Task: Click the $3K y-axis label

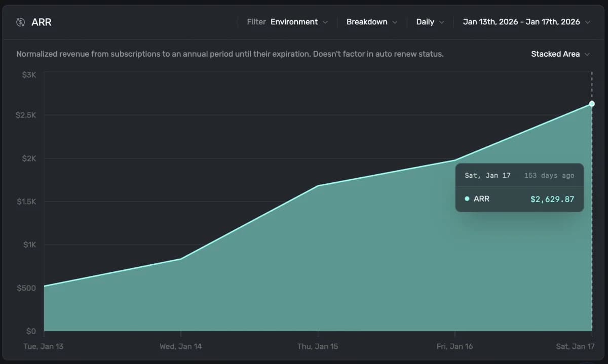Action: 29,75
